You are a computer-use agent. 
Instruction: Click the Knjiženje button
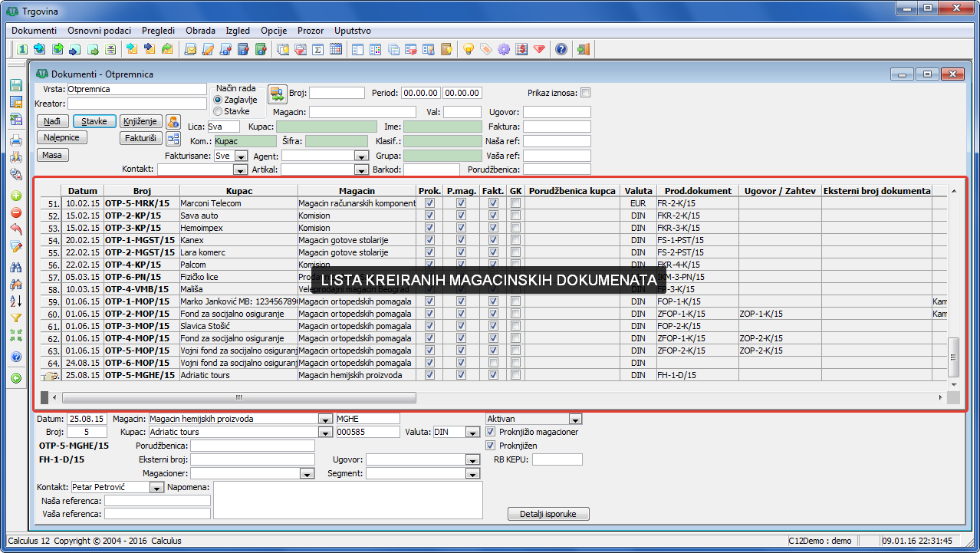click(141, 121)
